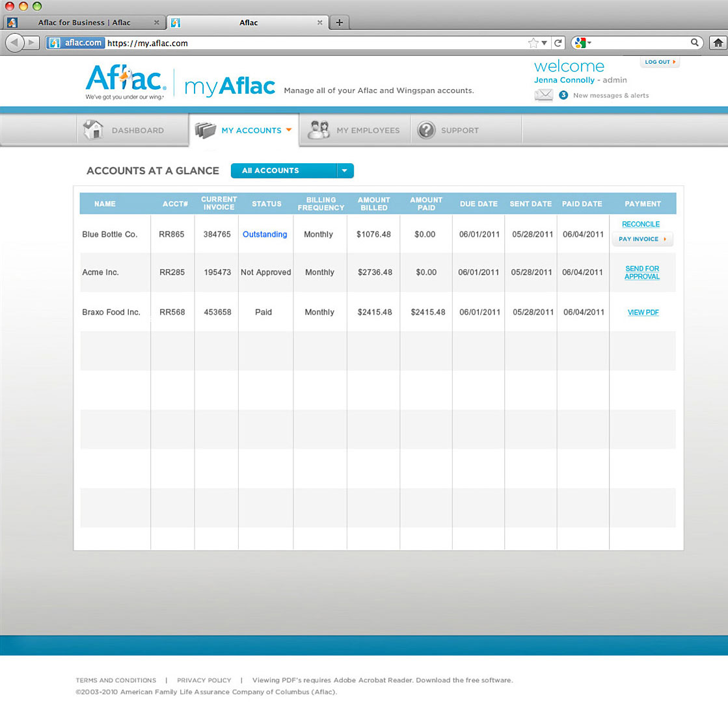Open the My Employees navigation tab
Viewport: 728px width, 712px height.
[x=355, y=131]
